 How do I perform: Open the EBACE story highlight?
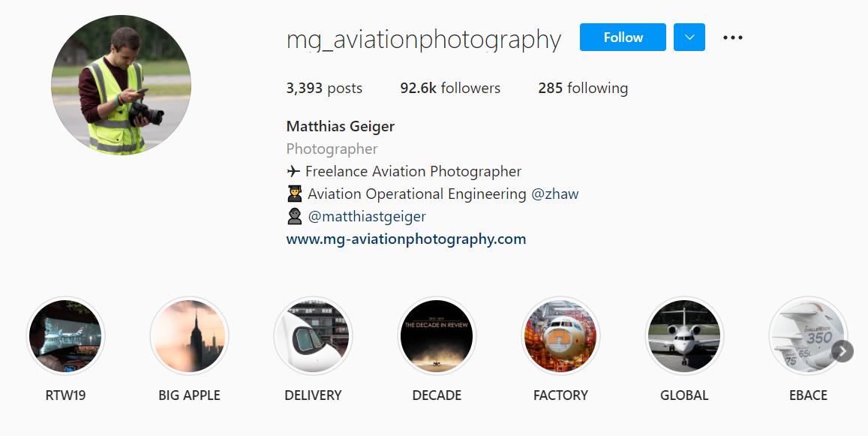tap(808, 335)
